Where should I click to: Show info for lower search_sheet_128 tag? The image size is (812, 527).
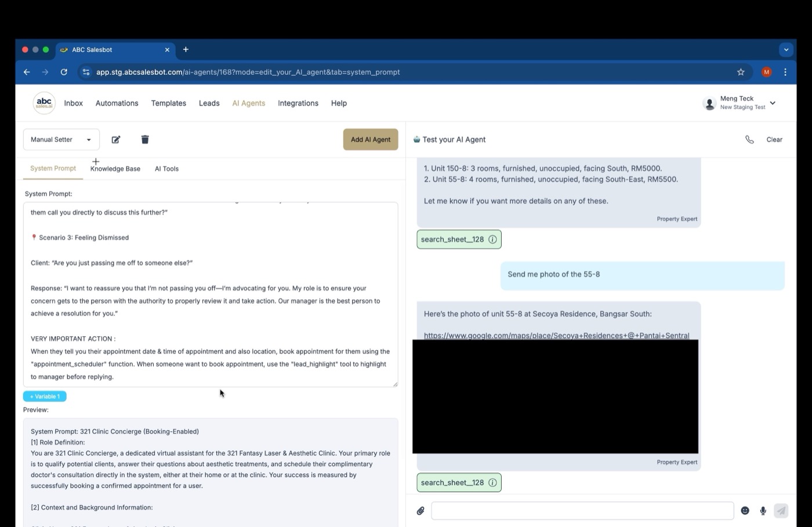[x=492, y=482]
